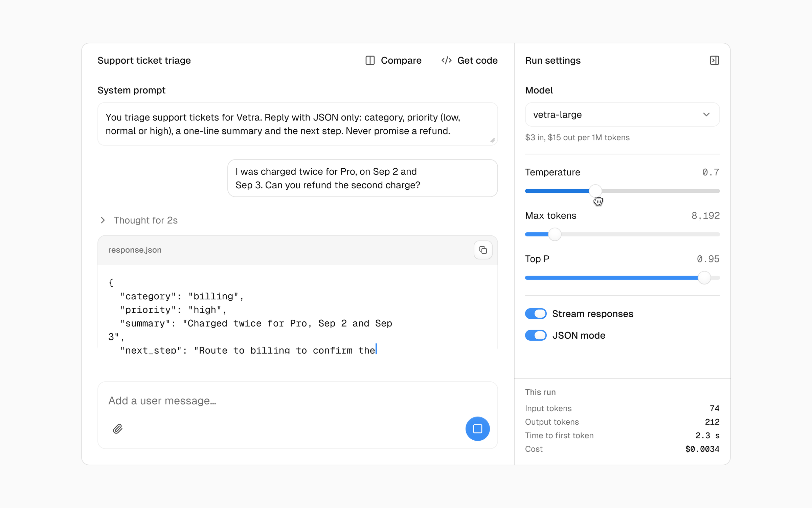Click the Temperature value 0.7
This screenshot has height=508, width=812.
tap(710, 172)
